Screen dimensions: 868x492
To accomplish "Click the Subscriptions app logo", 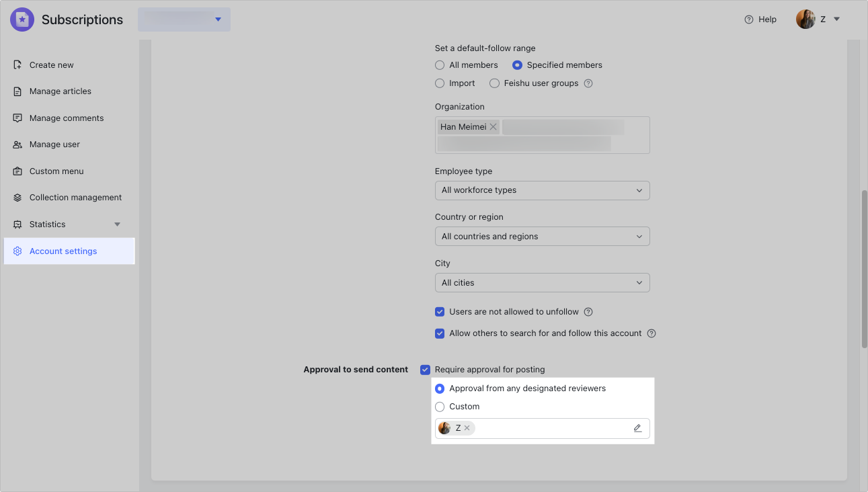I will point(22,19).
